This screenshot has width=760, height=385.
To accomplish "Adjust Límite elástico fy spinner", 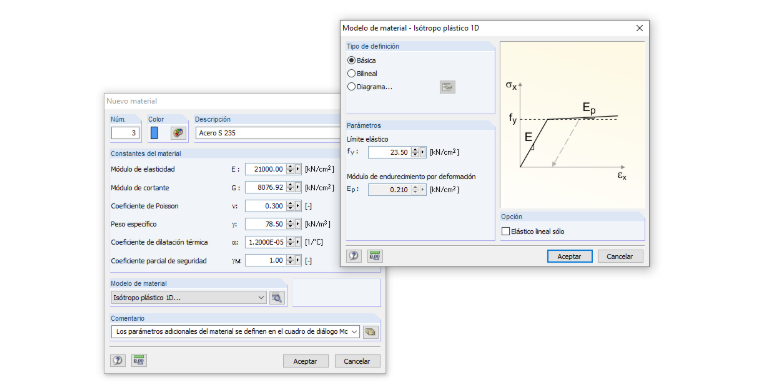I will click(x=415, y=152).
